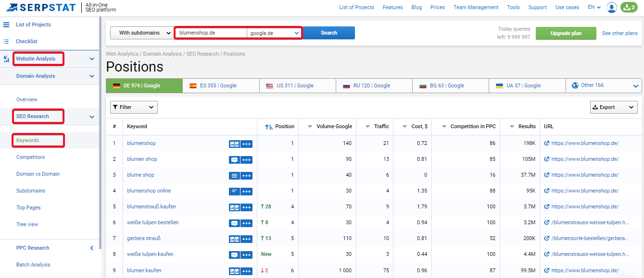Click the Serpstat logo
The height and width of the screenshot is (278, 644).
[41, 7]
